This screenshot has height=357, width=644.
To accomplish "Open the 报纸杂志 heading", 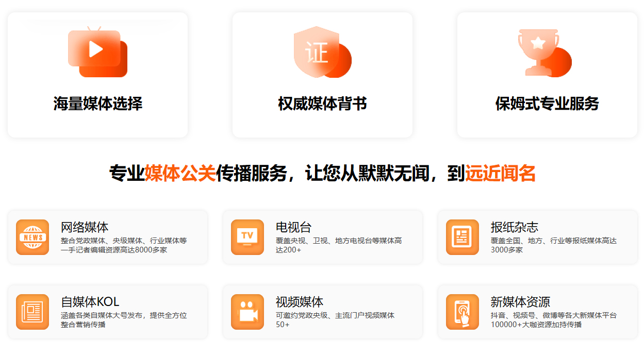I will [x=515, y=227].
